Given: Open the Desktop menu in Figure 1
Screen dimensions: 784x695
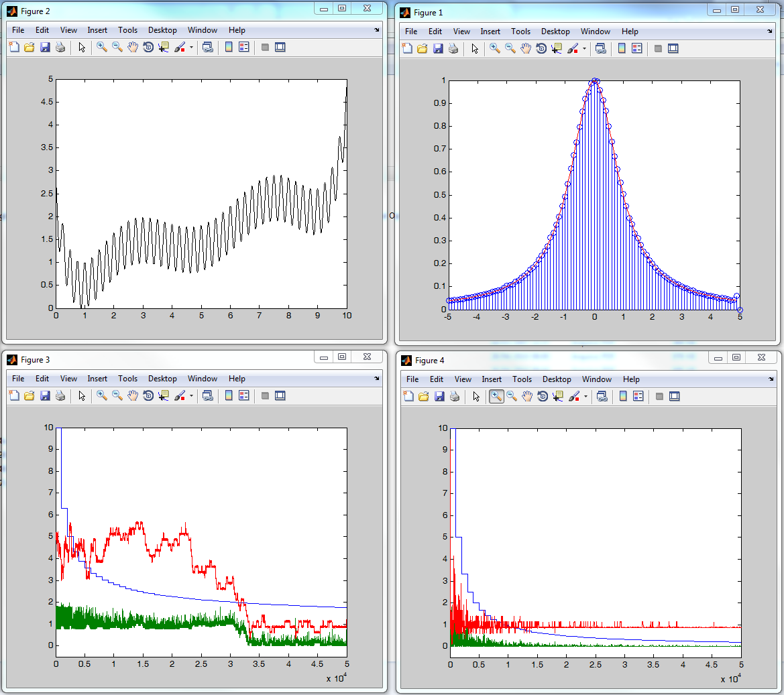Looking at the screenshot, I should point(555,31).
